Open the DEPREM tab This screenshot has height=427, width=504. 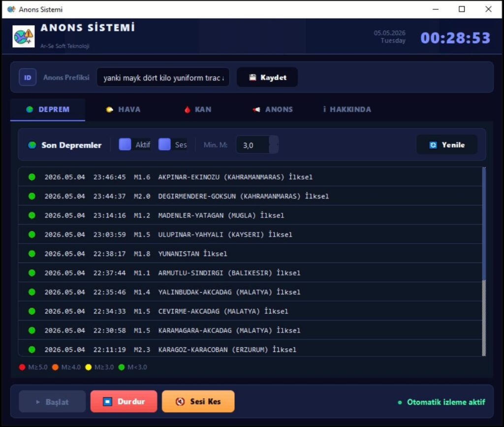click(x=48, y=110)
